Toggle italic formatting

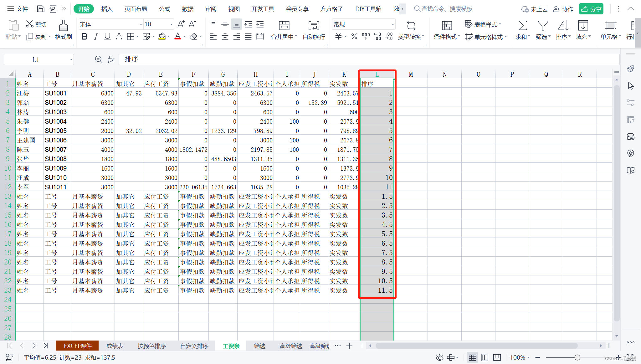(x=96, y=37)
